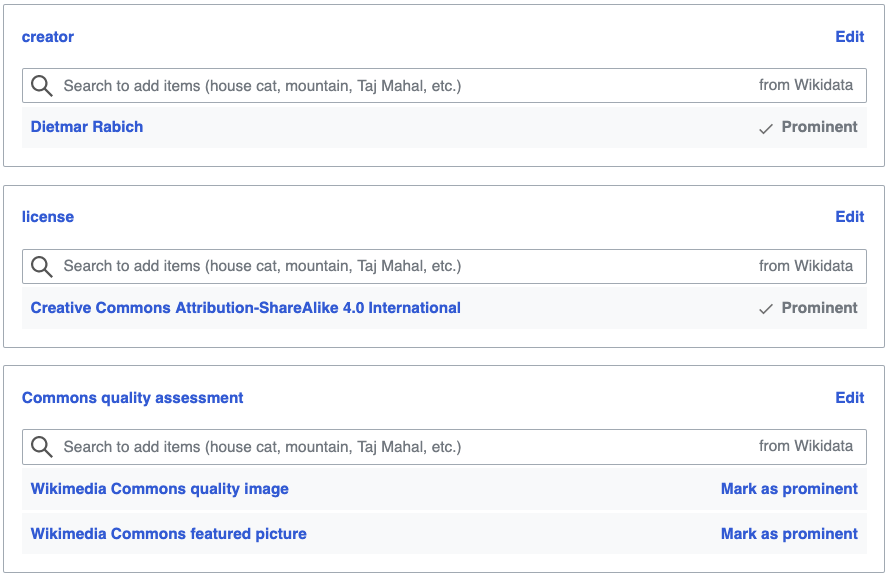Screen dimensions: 889x580
Task: Click the checkmark icon beside Dietmar Rabich
Action: point(766,128)
